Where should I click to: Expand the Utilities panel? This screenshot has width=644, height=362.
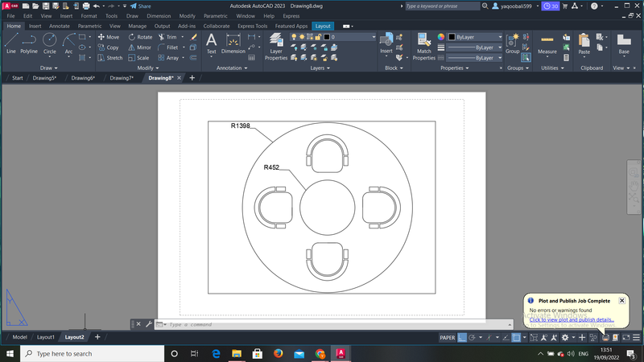(x=552, y=68)
